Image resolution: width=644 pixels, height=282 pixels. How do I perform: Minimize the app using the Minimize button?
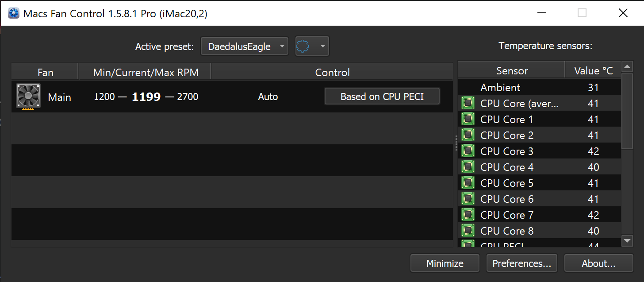[x=445, y=263]
